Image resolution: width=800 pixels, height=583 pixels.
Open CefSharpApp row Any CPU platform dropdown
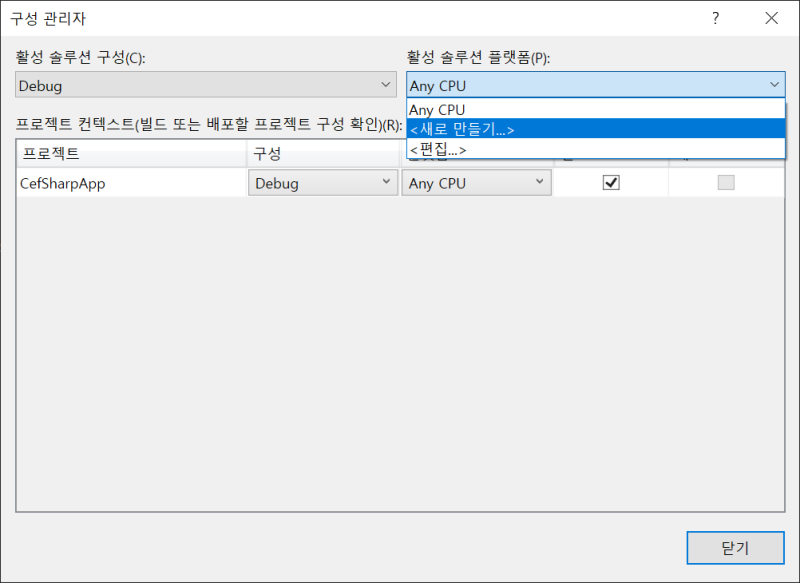pyautogui.click(x=476, y=183)
